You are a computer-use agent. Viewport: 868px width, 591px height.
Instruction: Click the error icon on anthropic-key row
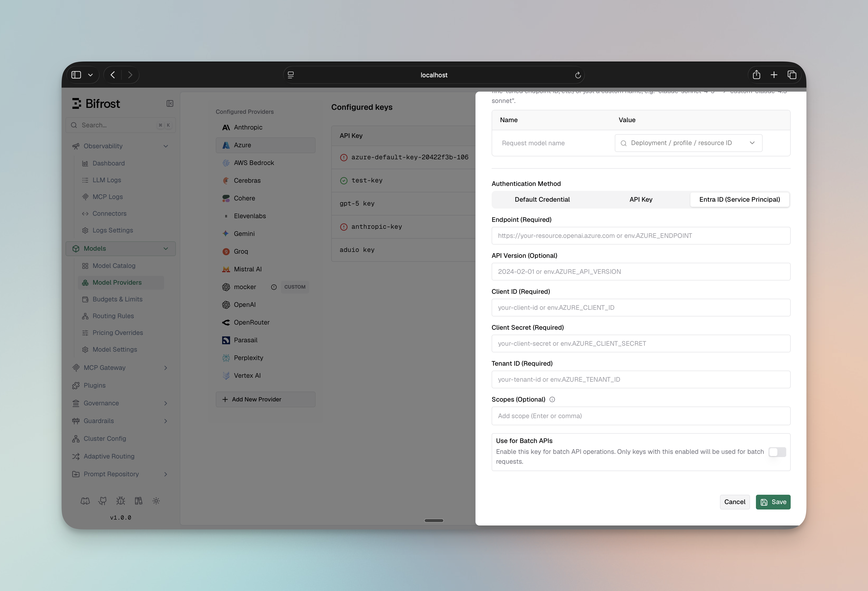pos(344,227)
